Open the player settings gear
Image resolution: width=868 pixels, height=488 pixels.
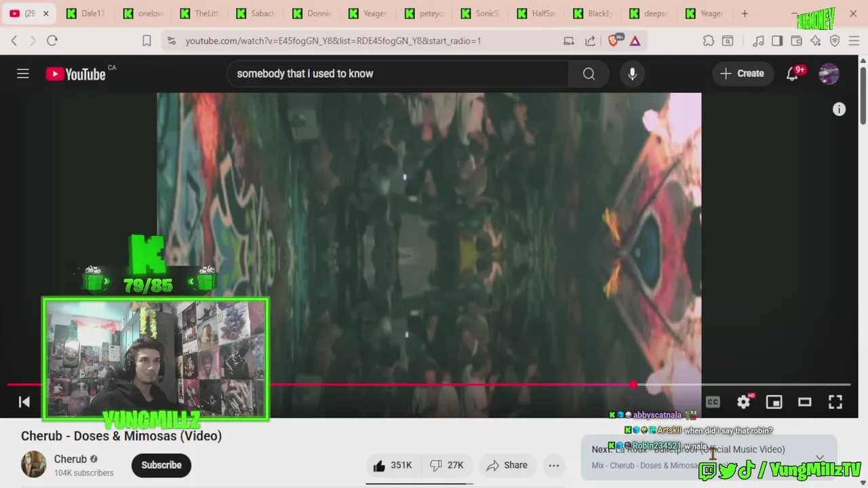pyautogui.click(x=744, y=402)
